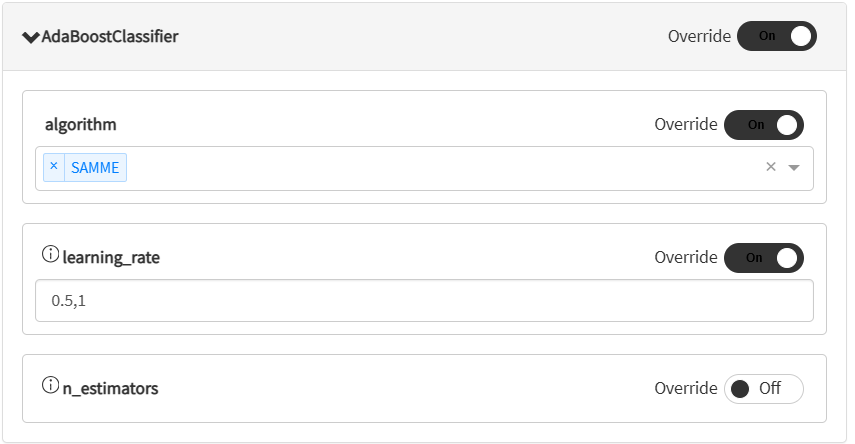Click Override text beside algorithm switch
The image size is (855, 444).
686,125
